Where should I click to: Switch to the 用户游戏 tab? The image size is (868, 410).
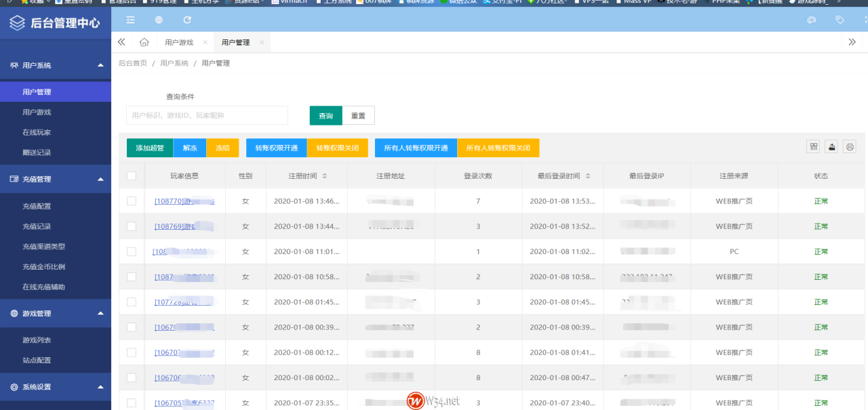(x=179, y=42)
